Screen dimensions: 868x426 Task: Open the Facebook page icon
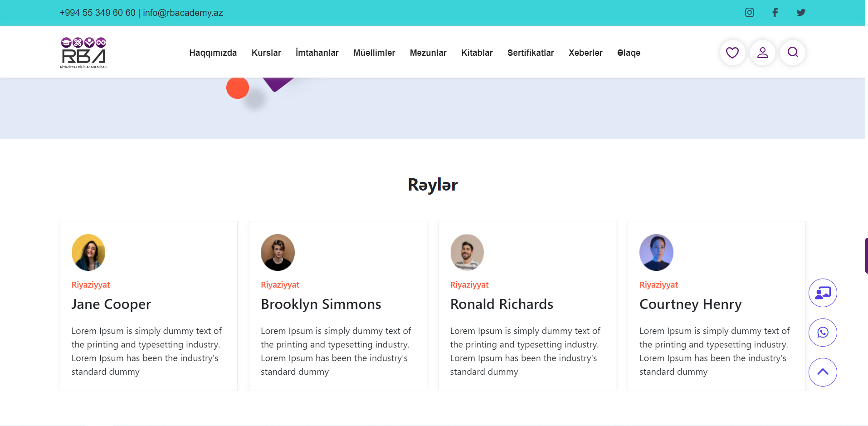click(x=775, y=13)
